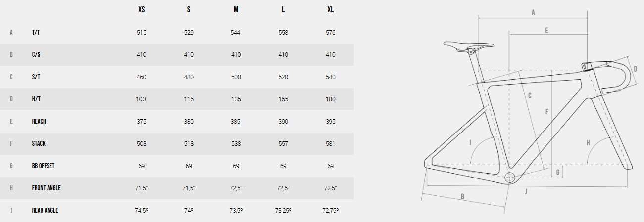
Task: Click the saddle in the bike diagram
Action: [468, 46]
